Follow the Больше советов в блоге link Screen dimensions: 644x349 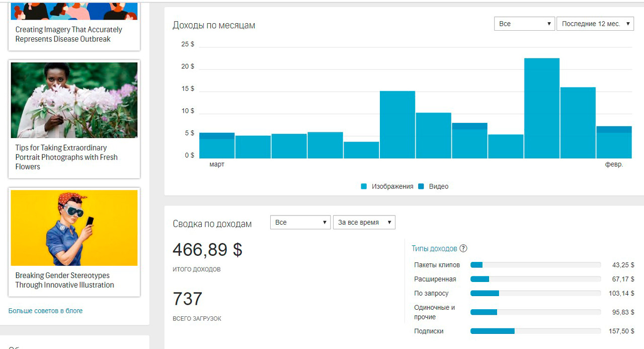tap(45, 311)
